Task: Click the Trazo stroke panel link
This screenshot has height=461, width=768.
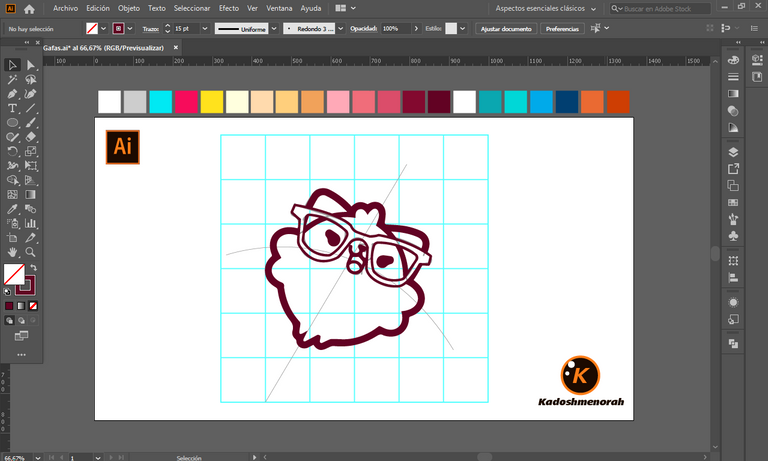Action: [x=150, y=29]
